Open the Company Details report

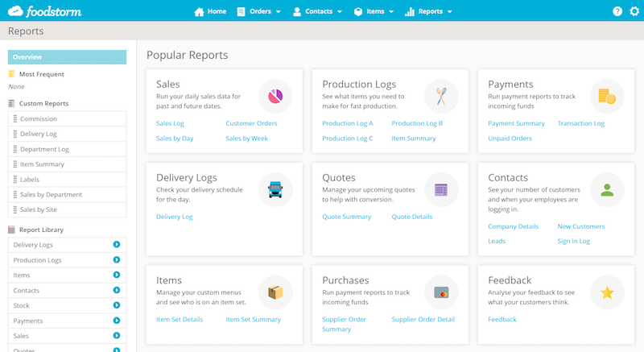513,226
